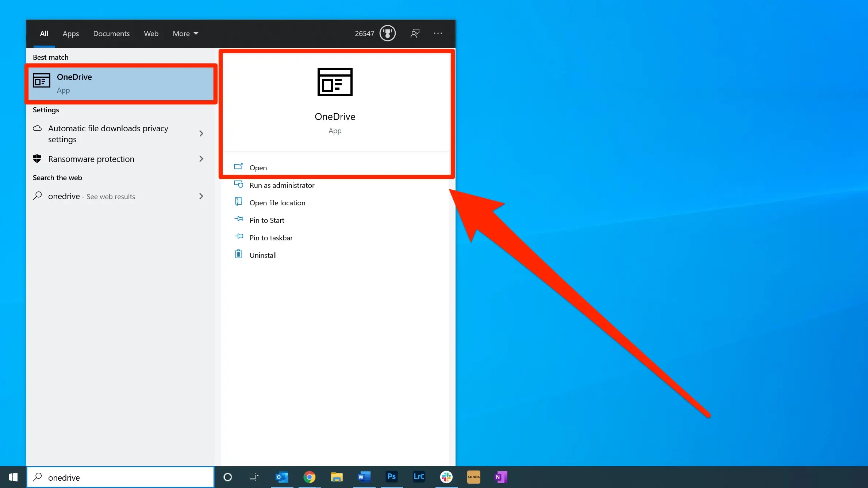Switch to the Apps tab
Screen dimensions: 868x488
point(70,34)
